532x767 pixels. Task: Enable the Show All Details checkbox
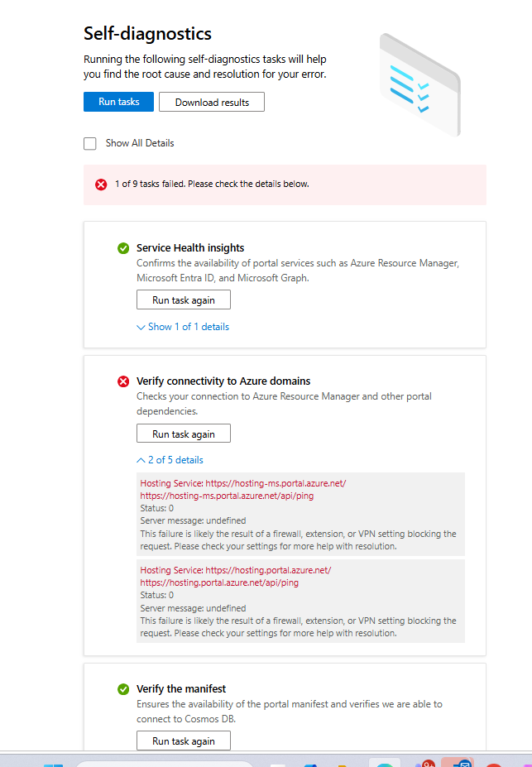coord(90,143)
